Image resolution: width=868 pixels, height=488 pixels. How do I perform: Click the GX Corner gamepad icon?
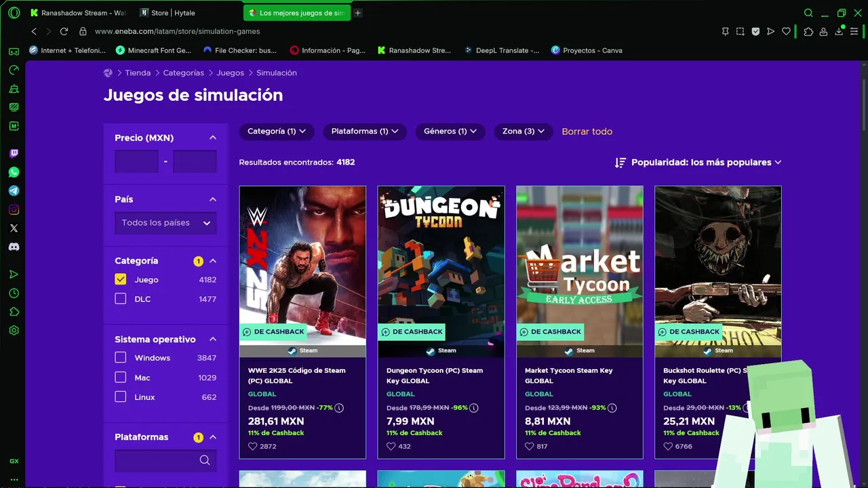14,52
